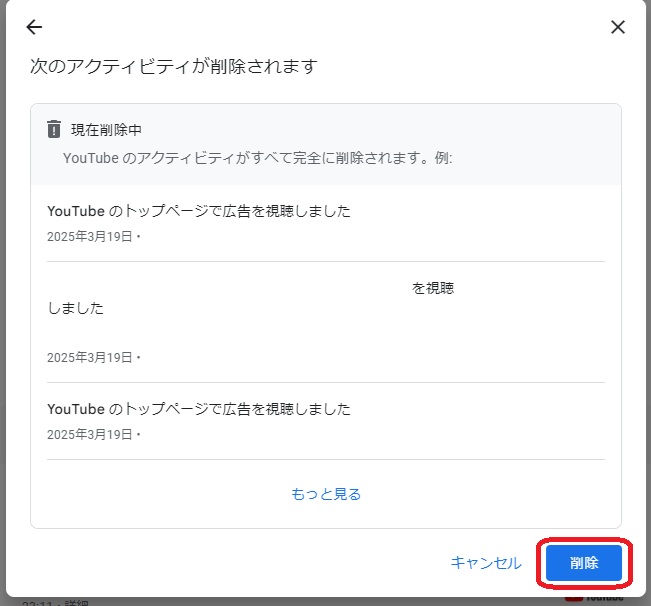Click the text YouTube のアクティビティがすべて完全に削除されます。例:
The image size is (651, 606).
(x=257, y=158)
